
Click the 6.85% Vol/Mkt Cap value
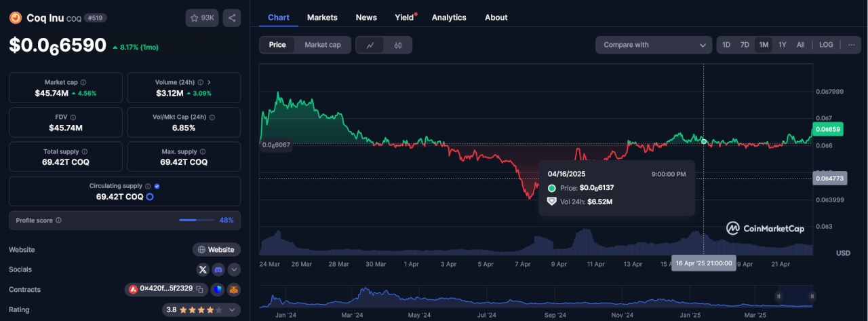[x=184, y=128]
